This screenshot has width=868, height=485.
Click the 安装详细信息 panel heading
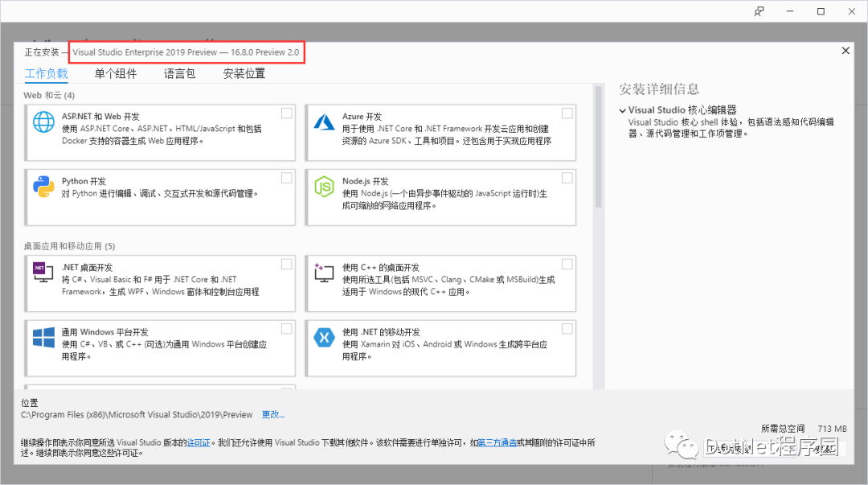659,88
